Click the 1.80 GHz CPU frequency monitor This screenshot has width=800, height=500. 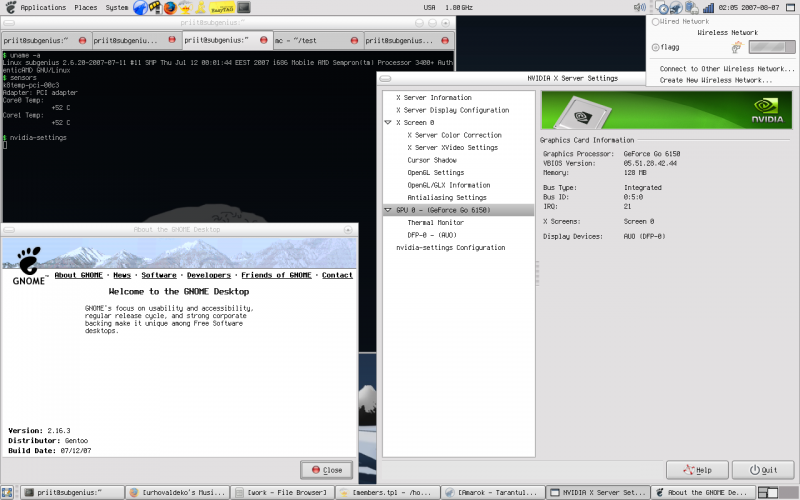[459, 8]
